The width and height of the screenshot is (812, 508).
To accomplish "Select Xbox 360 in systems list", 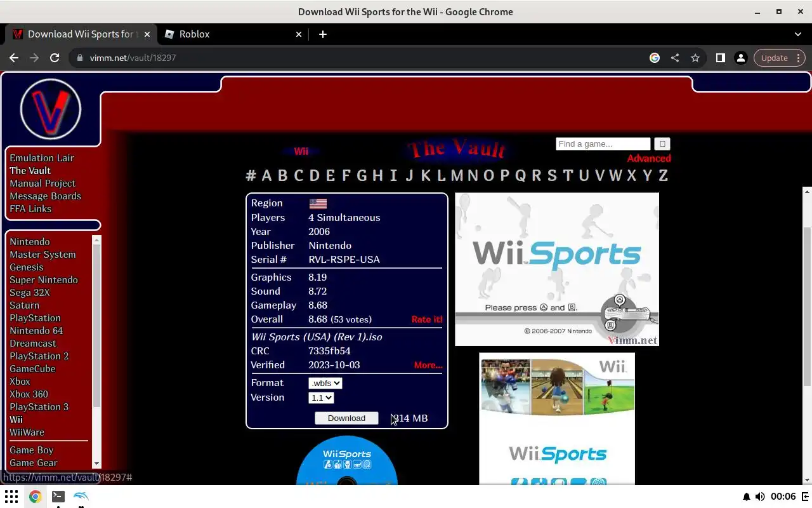I will 29,394.
